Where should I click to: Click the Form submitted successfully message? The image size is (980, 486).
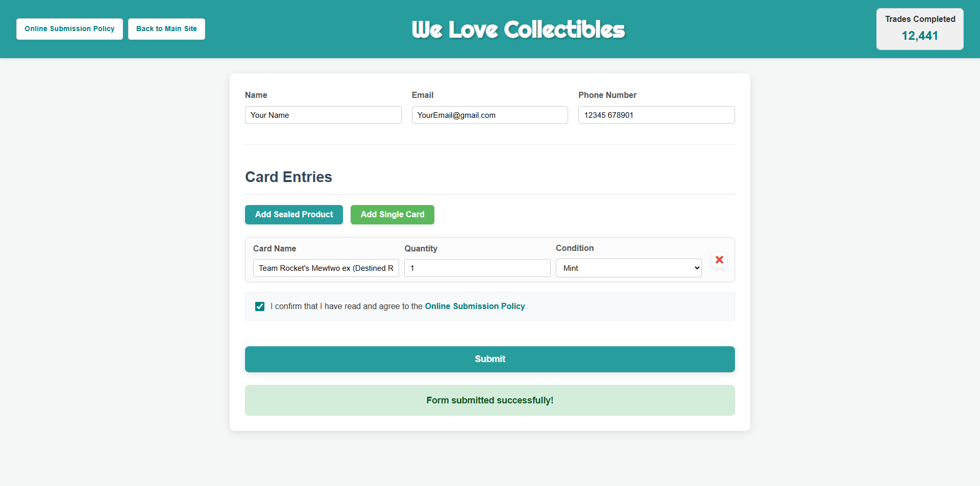coord(490,400)
